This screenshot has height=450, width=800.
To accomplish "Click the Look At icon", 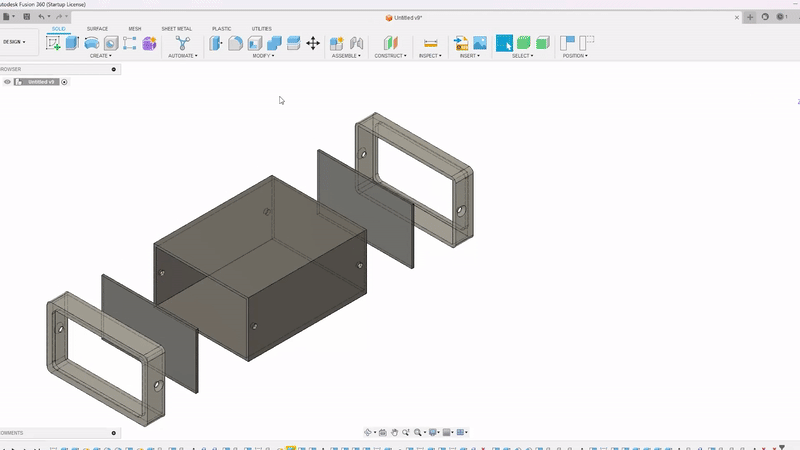I will pos(383,432).
